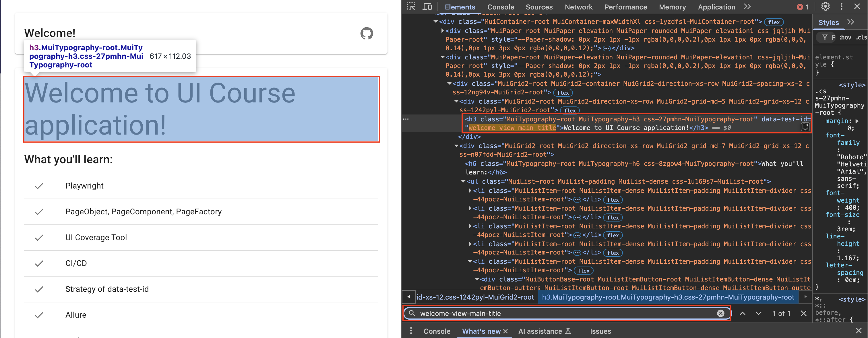Viewport: 868px width, 338px height.
Task: Open the AI assistance drawer tab
Action: tap(544, 331)
